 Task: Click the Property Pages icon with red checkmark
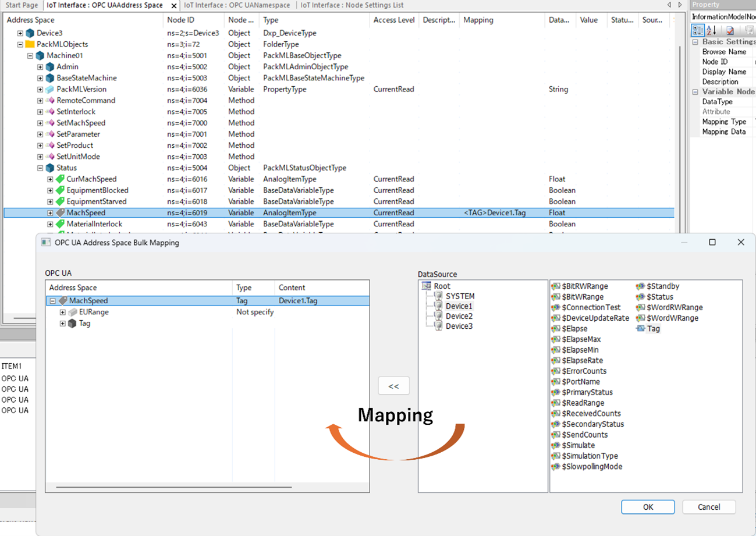tap(730, 30)
